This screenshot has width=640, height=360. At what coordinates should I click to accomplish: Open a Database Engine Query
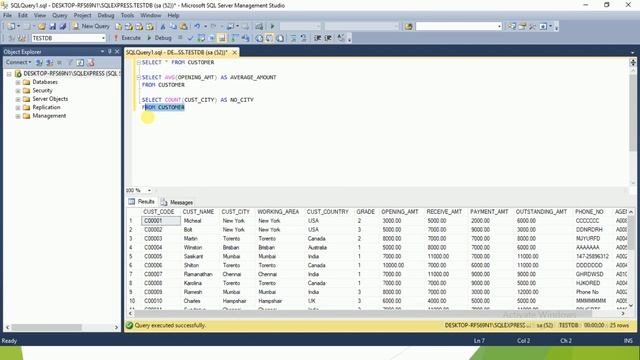click(118, 26)
